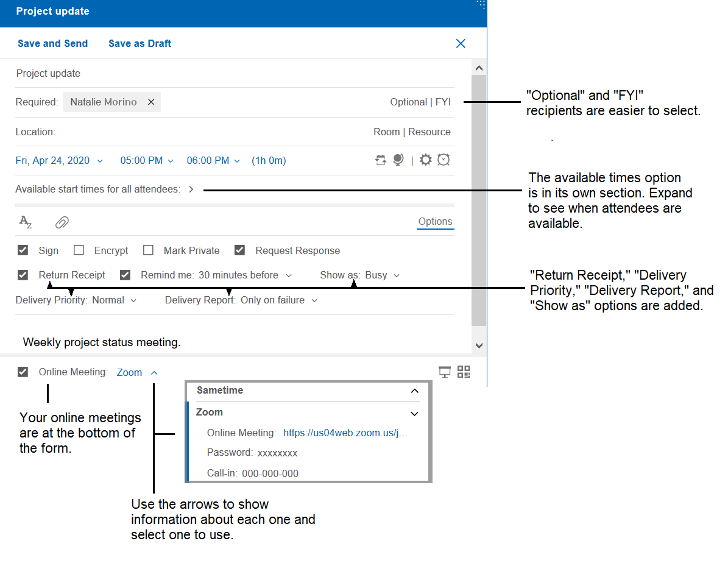
Task: Click the scrollbar down arrow
Action: [x=479, y=345]
